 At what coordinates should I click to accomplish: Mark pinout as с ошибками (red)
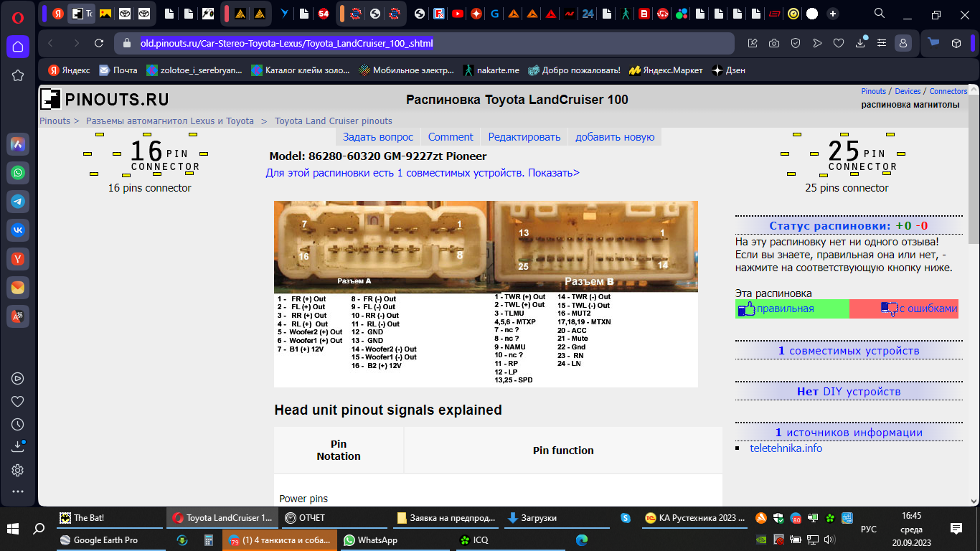[904, 309]
